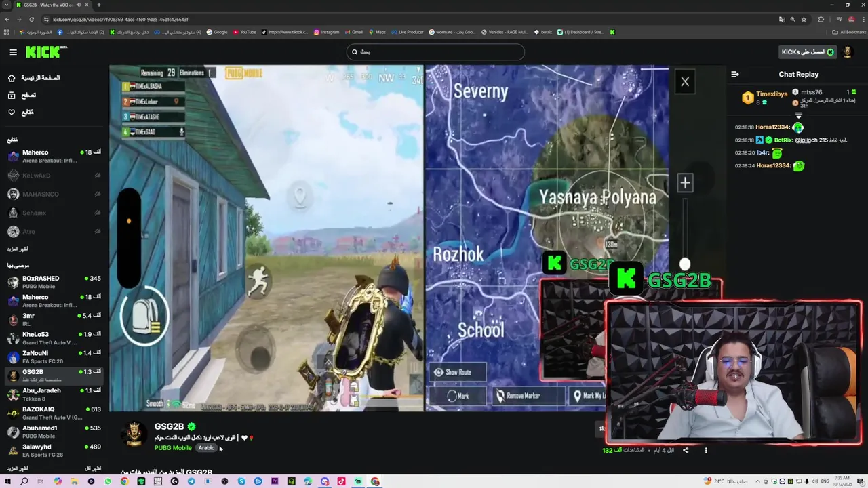The height and width of the screenshot is (488, 868).
Task: Click the Show Route button on the map
Action: point(457,372)
